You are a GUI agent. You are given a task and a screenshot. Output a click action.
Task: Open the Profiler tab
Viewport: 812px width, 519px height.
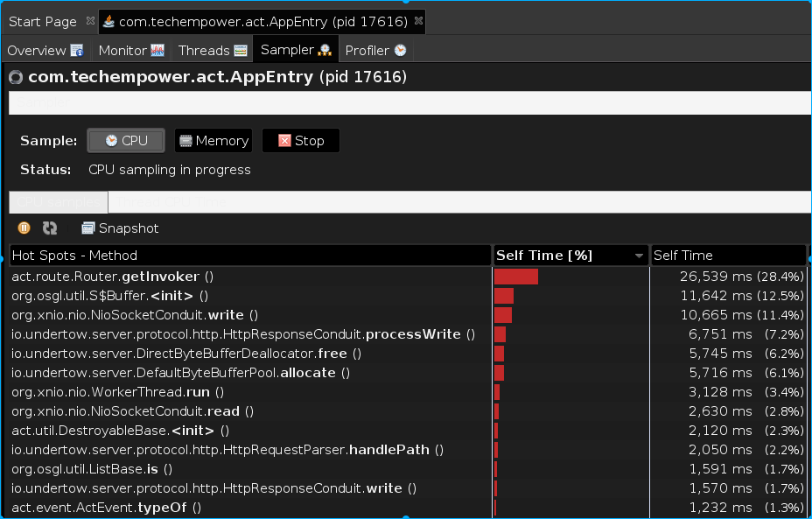click(375, 50)
